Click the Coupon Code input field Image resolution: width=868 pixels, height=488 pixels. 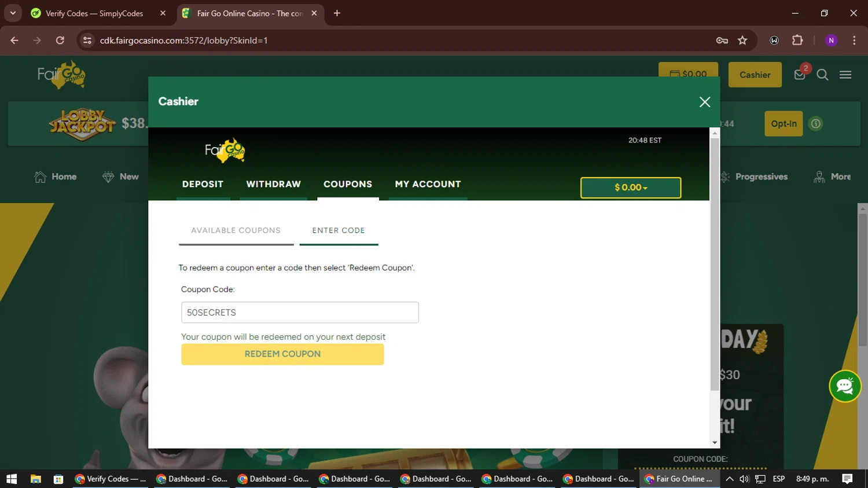pos(300,313)
